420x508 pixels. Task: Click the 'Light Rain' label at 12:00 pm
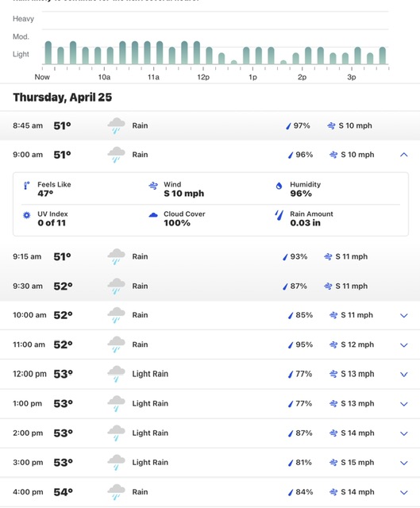150,374
